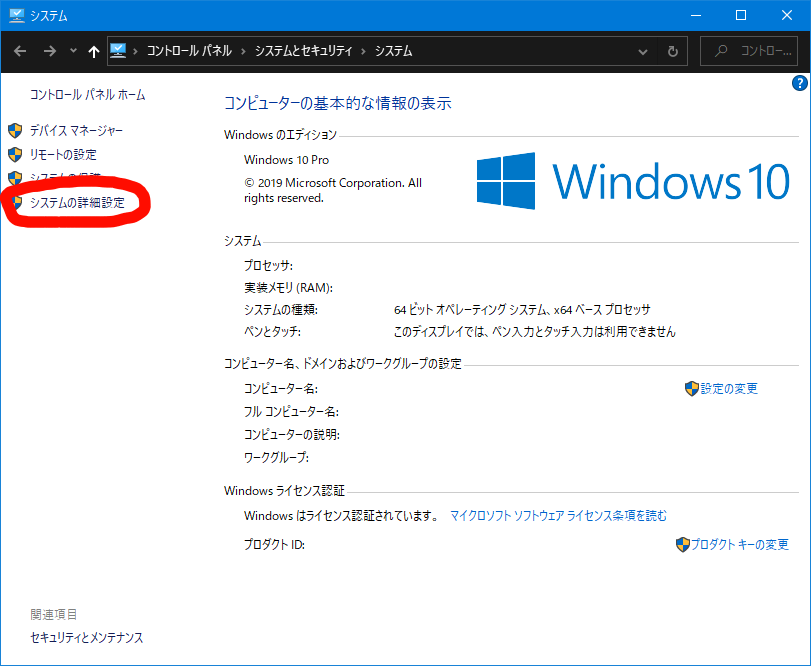This screenshot has height=666, width=811.
Task: Click Windows はライセンス認証されています text
Action: [342, 516]
